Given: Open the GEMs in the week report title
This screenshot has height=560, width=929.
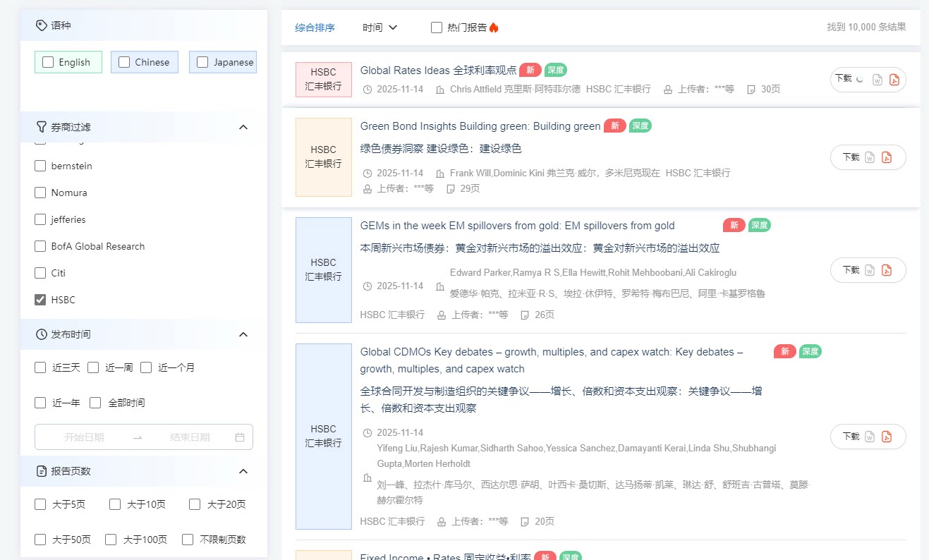Looking at the screenshot, I should (x=518, y=226).
